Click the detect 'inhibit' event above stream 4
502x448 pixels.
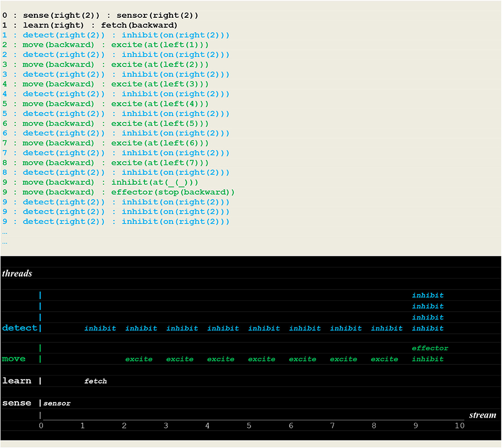223,329
